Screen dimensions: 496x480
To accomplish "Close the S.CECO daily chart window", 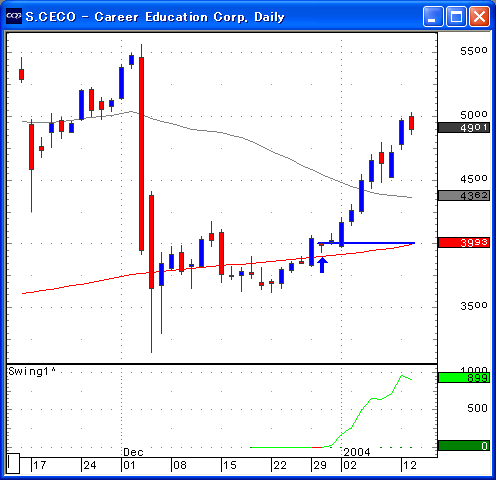I will 479,16.
